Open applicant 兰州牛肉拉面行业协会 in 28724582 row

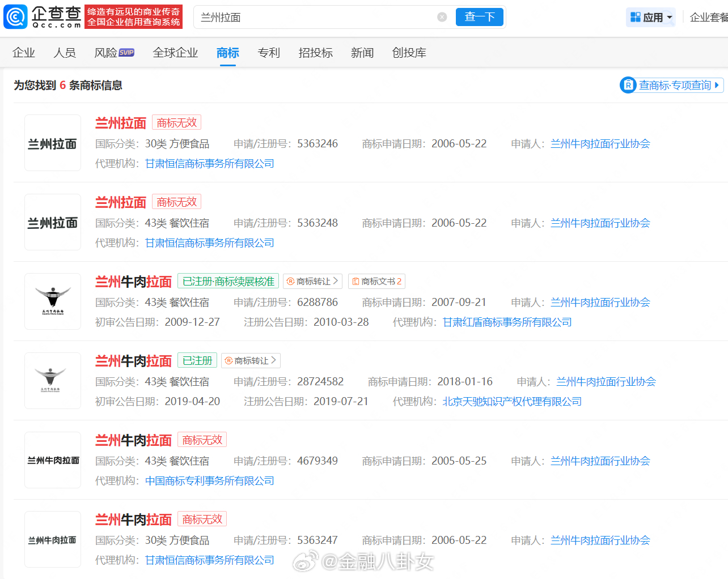(606, 382)
